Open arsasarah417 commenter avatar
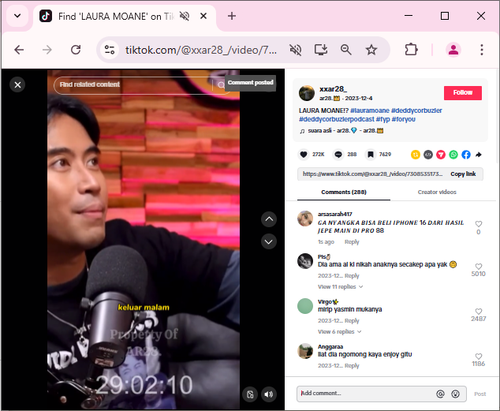This screenshot has height=411, width=500. tap(305, 219)
